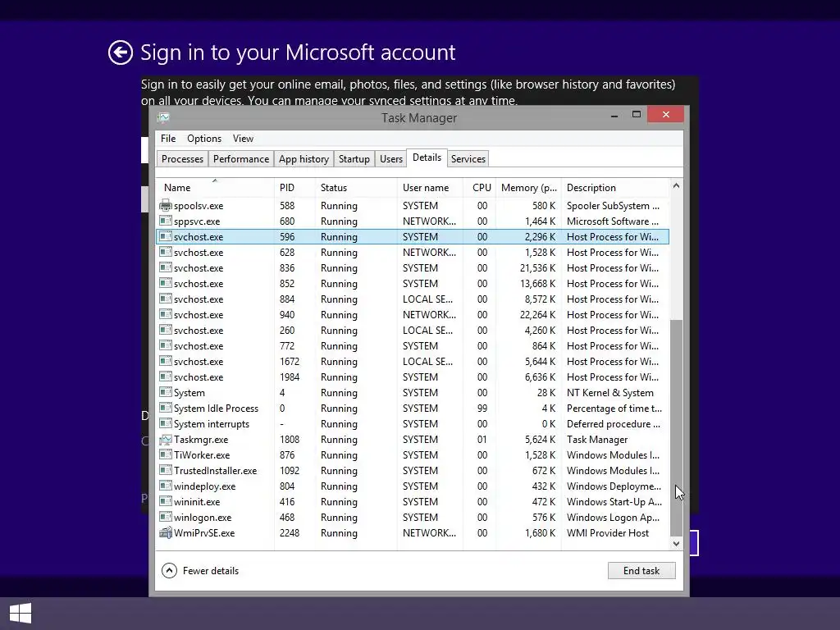Click the Task Manager title bar icon
The width and height of the screenshot is (840, 630).
coord(164,117)
